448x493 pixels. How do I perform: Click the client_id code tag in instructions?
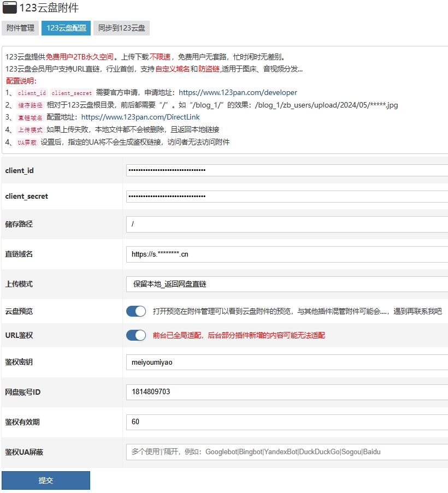tap(32, 93)
